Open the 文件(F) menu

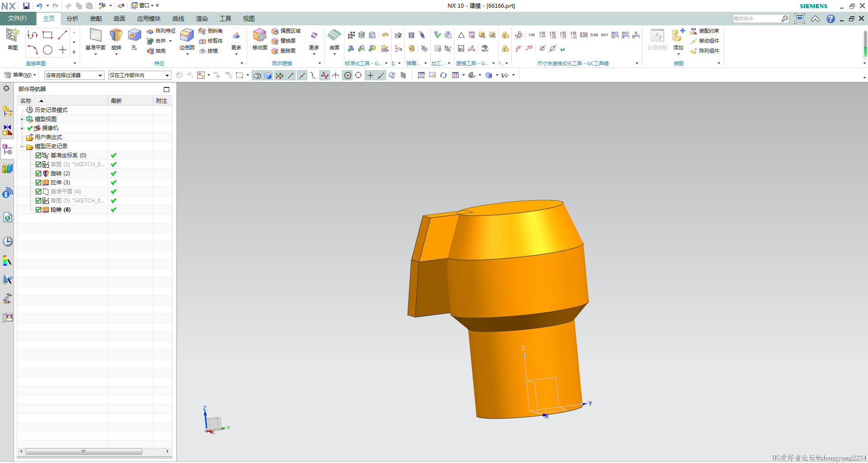[x=17, y=19]
